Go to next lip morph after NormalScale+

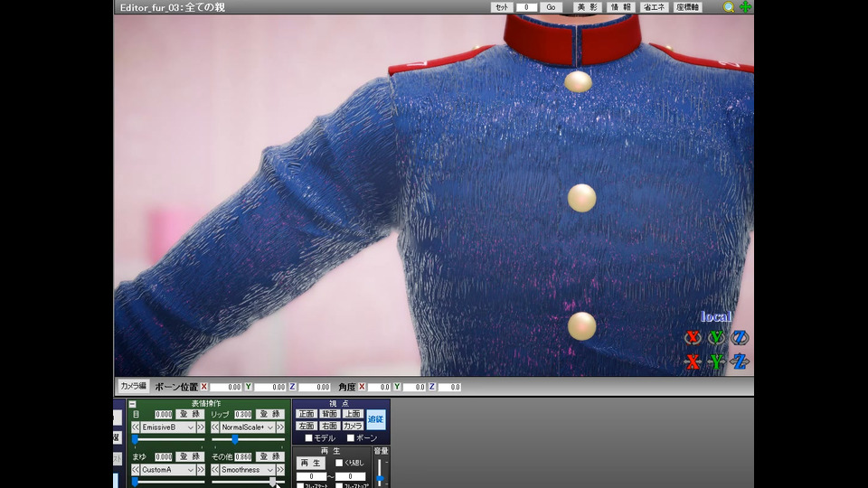pyautogui.click(x=280, y=427)
